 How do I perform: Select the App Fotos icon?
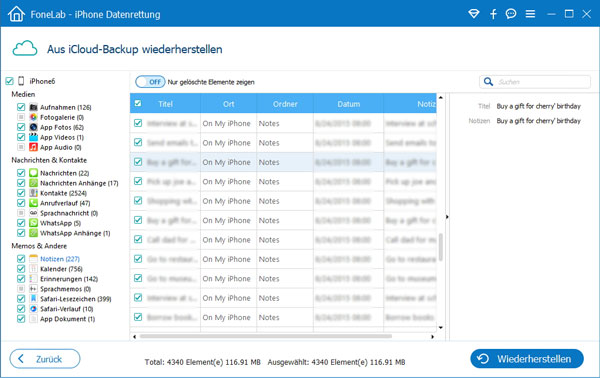click(x=34, y=127)
